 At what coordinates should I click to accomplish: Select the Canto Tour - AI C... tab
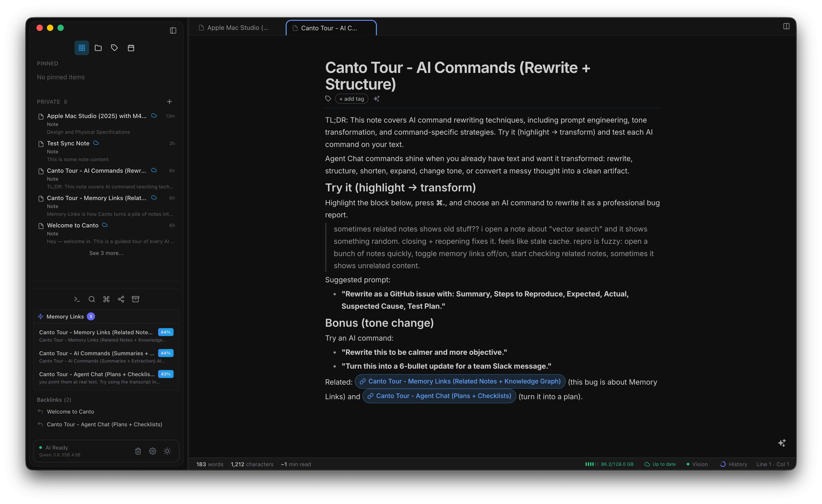331,28
